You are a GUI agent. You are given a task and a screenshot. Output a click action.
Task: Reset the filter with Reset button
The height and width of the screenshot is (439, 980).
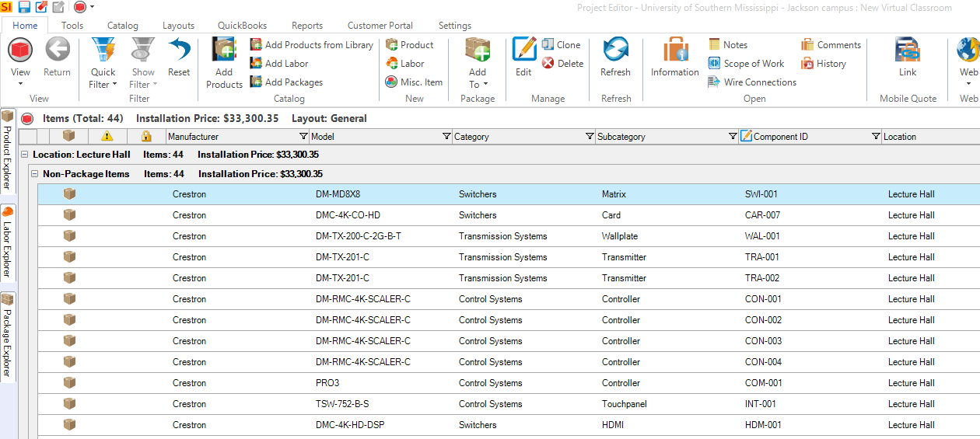[179, 58]
